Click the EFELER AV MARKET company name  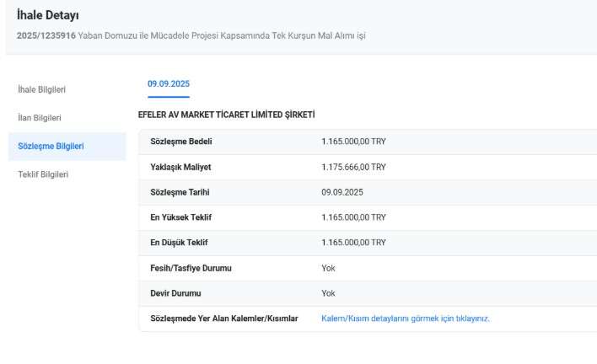226,114
